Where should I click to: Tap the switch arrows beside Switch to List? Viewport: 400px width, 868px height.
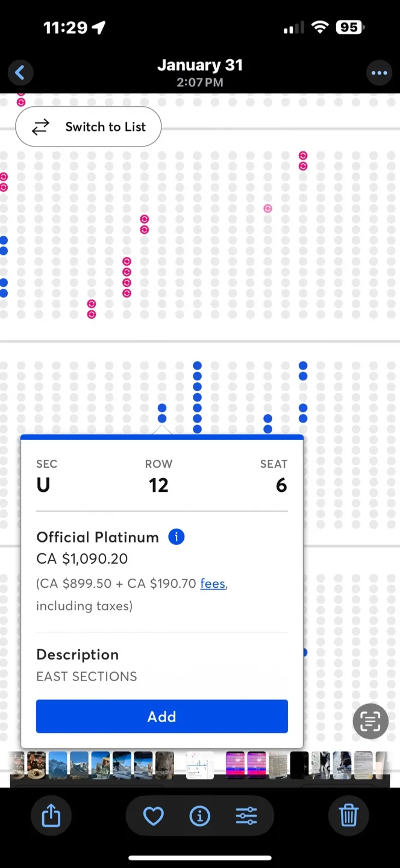(40, 127)
